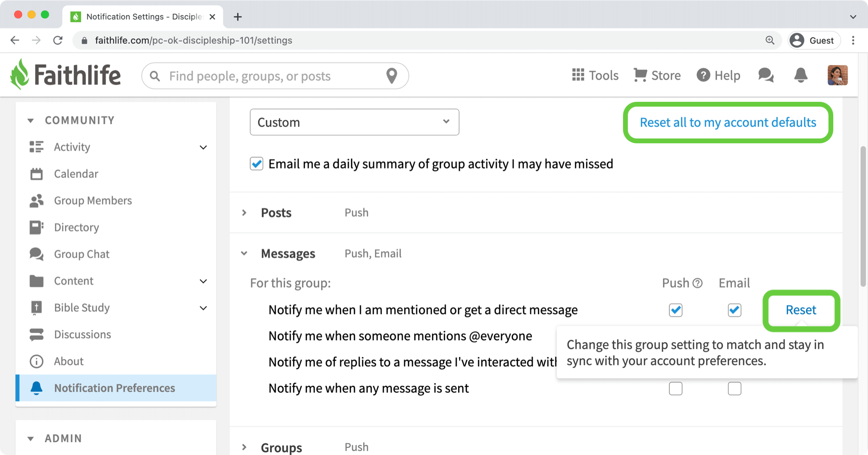The width and height of the screenshot is (868, 455).
Task: Click the user profile avatar
Action: coord(838,75)
